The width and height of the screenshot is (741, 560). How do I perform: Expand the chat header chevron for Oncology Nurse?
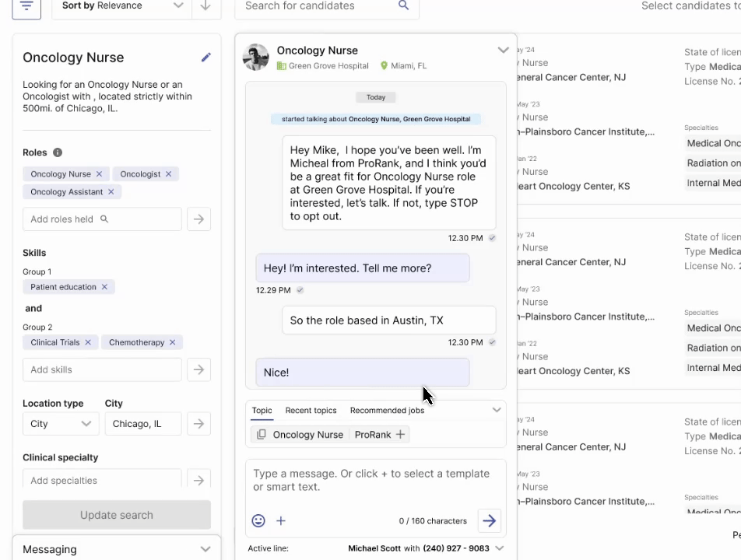[x=503, y=50]
